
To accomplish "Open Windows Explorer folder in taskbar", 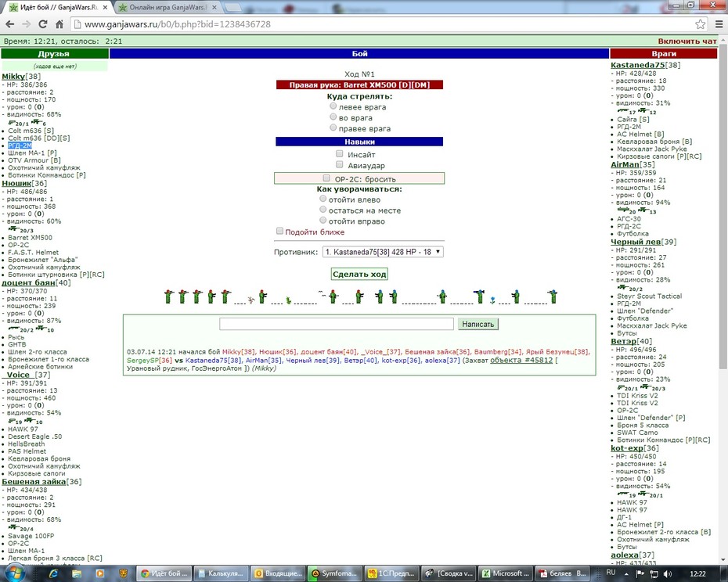I will (77, 573).
